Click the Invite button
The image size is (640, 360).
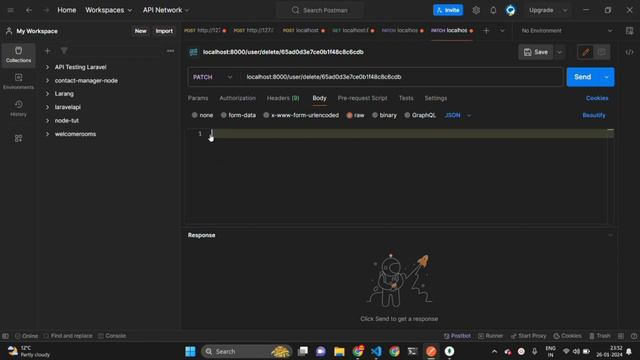448,10
